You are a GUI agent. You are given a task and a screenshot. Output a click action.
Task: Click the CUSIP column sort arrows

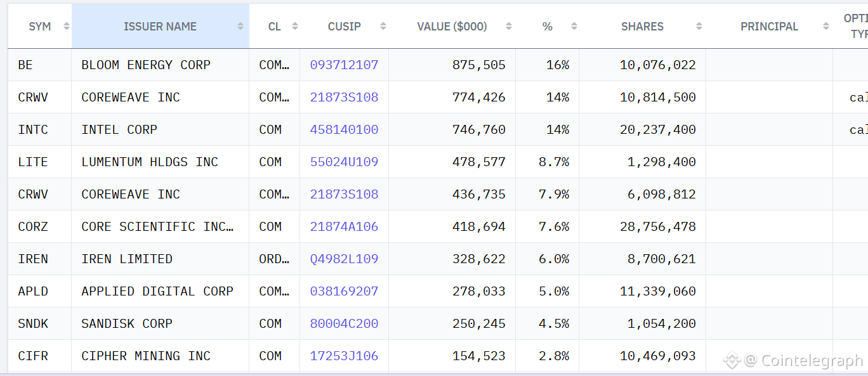[383, 27]
